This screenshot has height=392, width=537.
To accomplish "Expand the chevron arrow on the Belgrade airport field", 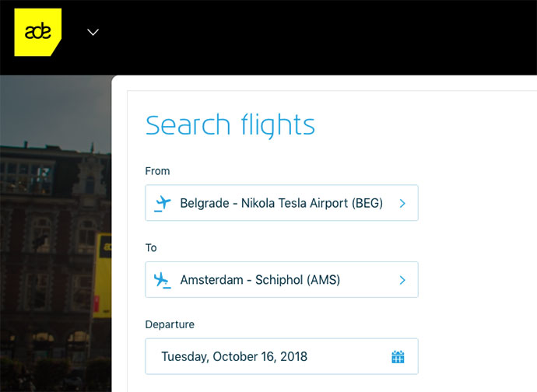I will click(402, 203).
